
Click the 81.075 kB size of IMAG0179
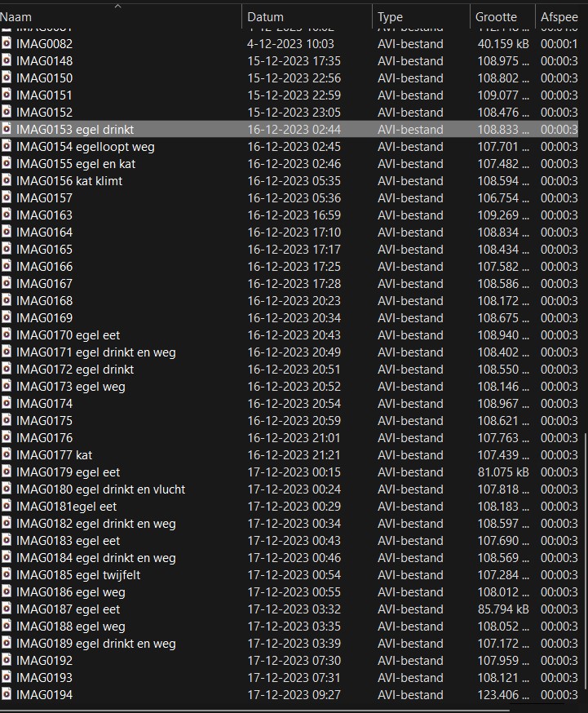503,472
